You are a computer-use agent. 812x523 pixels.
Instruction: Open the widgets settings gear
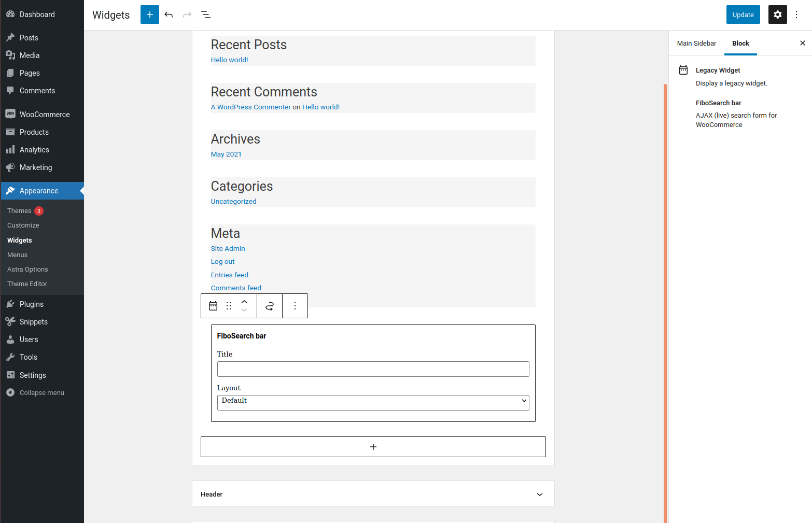click(777, 15)
